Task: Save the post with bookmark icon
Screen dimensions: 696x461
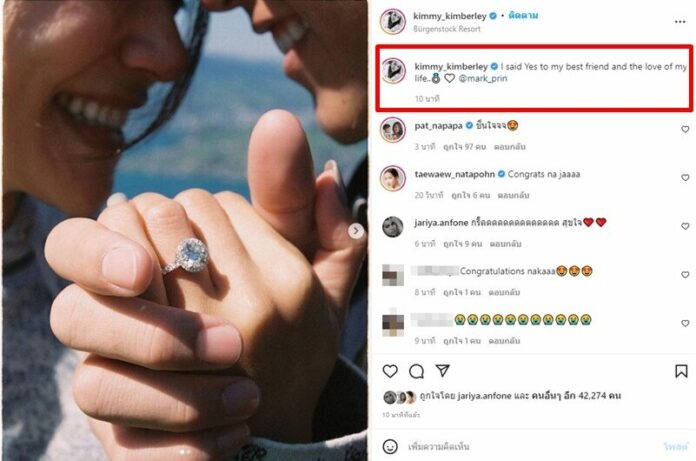Action: click(681, 371)
